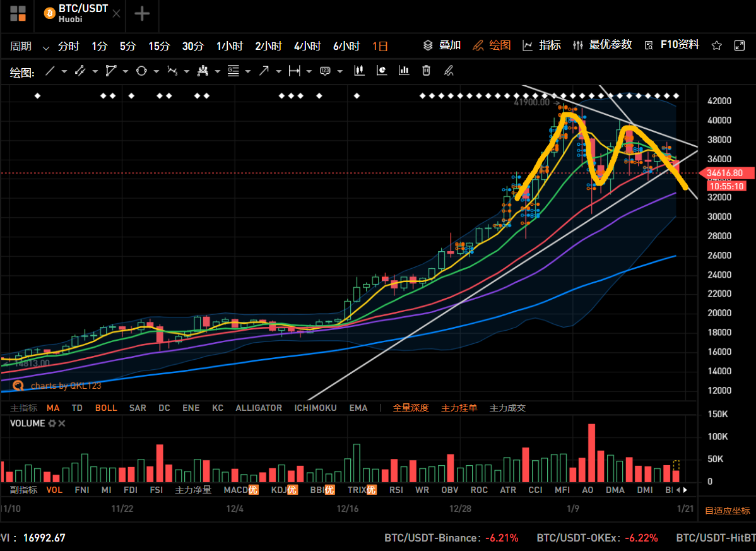Open dropdown arrow next to line tool

pyautogui.click(x=64, y=72)
